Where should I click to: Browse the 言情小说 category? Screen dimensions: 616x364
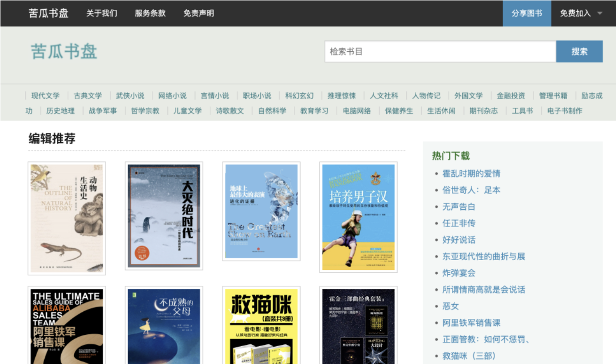click(x=215, y=95)
